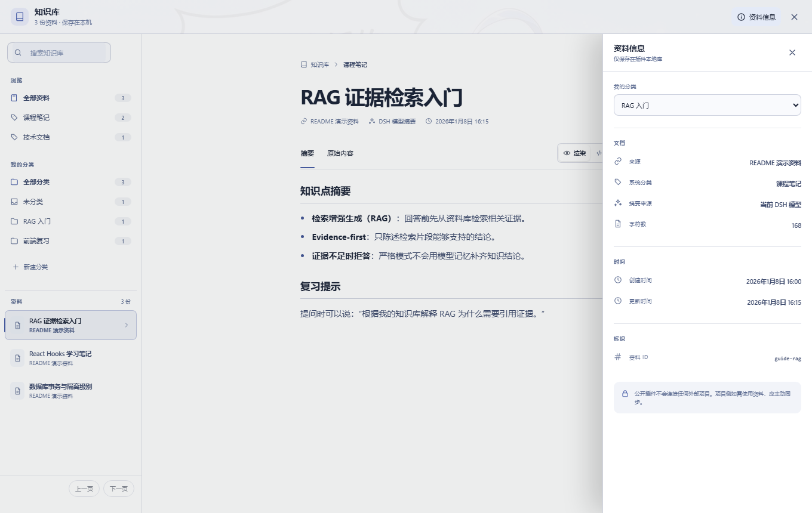Toggle the source code view mode
The height and width of the screenshot is (513, 812).
point(598,153)
